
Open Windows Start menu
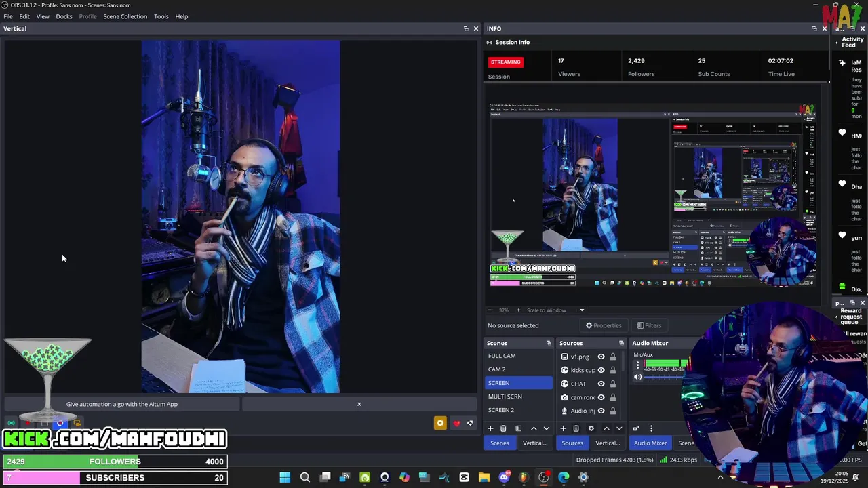(285, 477)
